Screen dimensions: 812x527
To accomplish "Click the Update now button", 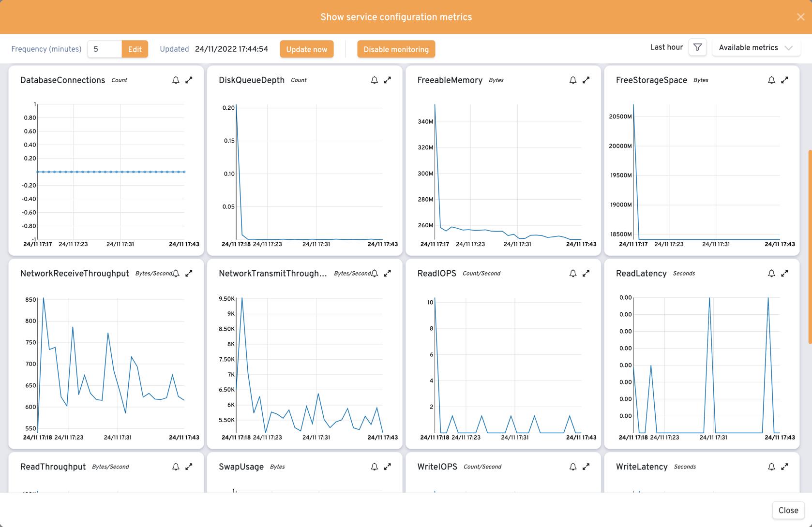I will pos(307,49).
